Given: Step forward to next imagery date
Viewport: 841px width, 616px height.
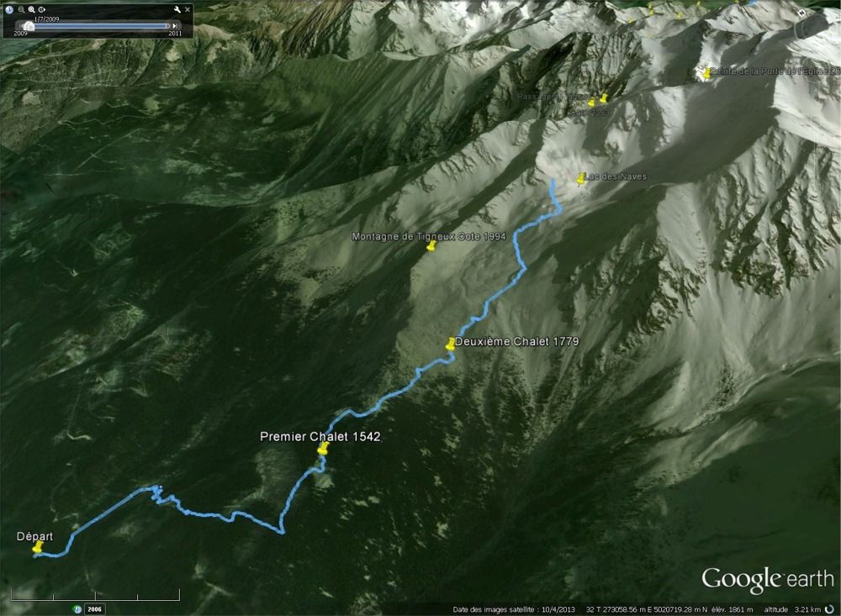Looking at the screenshot, I should point(174,26).
